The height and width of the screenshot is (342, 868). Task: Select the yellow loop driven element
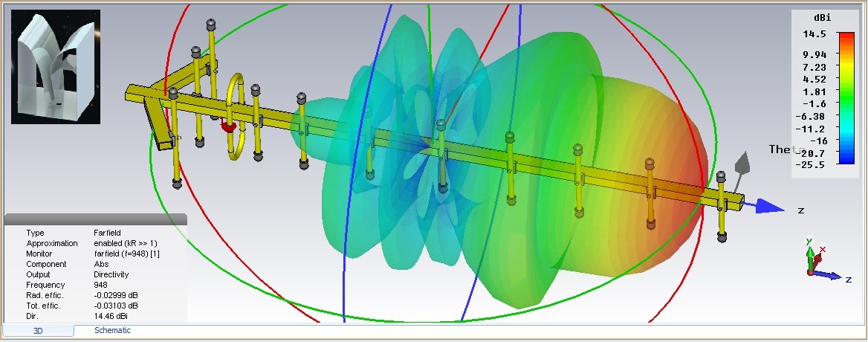[x=236, y=117]
